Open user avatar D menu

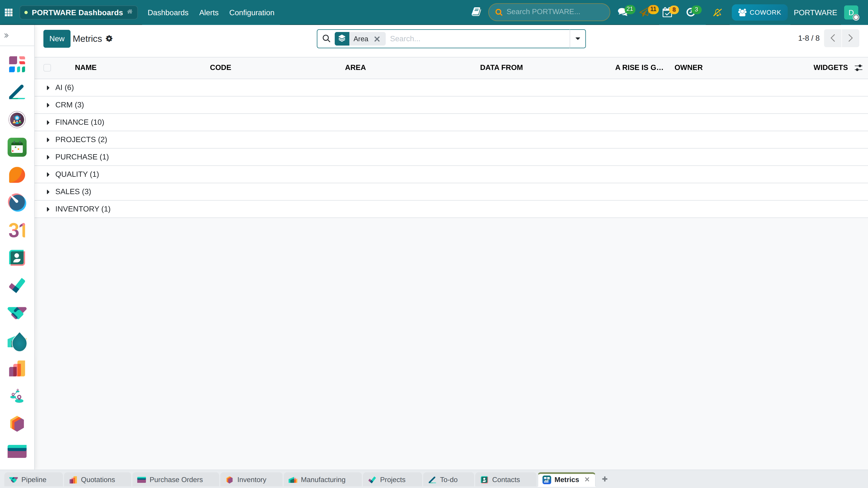[851, 12]
